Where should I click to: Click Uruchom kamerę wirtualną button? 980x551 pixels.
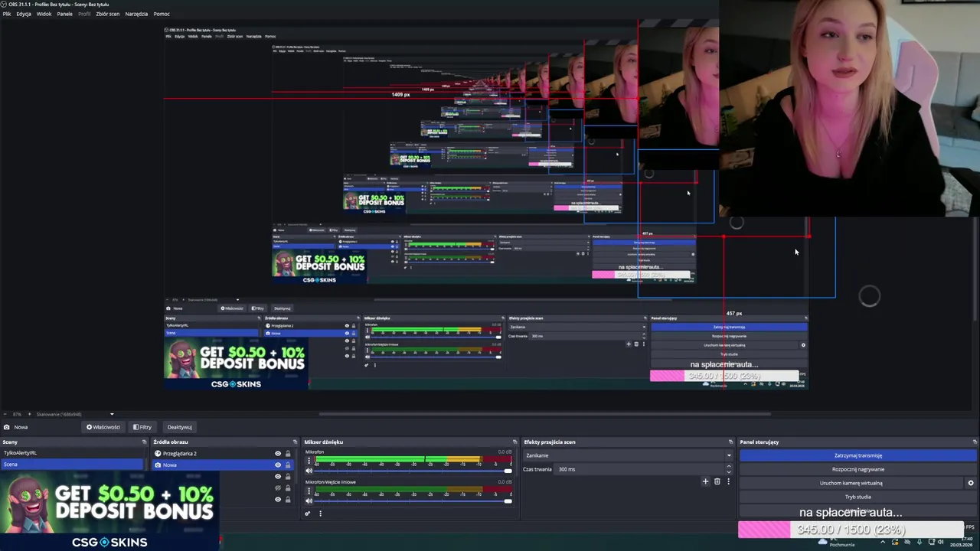(851, 483)
